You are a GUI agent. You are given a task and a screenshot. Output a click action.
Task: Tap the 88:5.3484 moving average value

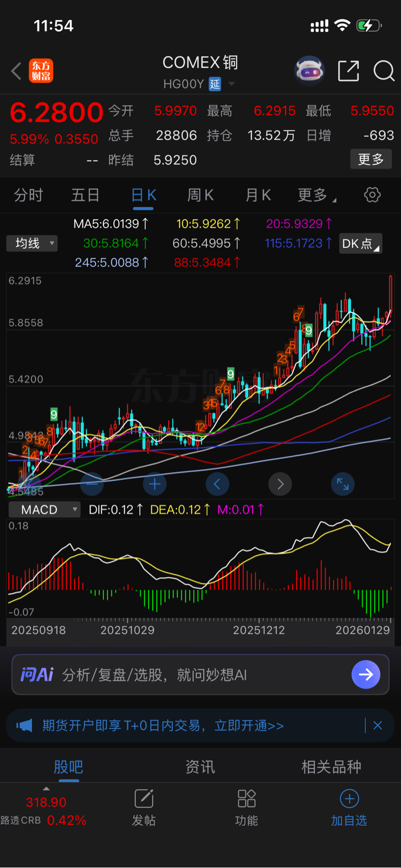(207, 263)
